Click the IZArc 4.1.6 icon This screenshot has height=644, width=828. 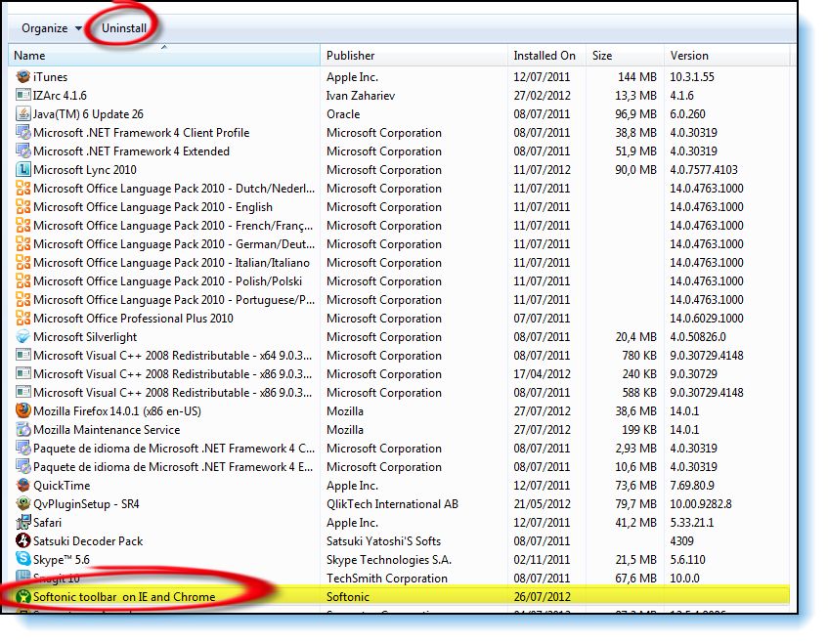(23, 96)
